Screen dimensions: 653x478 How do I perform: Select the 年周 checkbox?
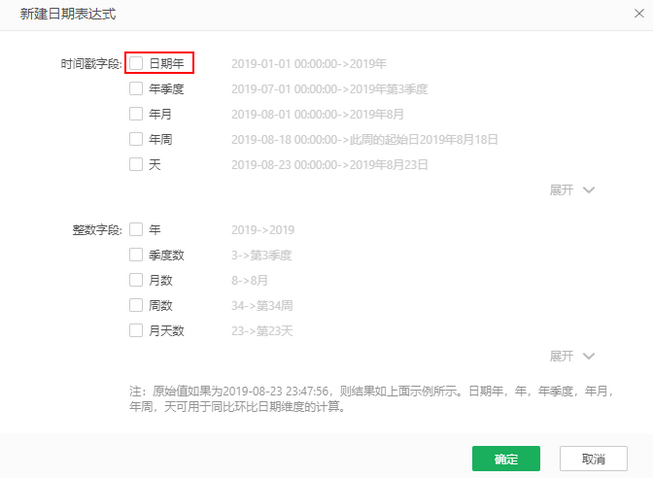tap(136, 139)
